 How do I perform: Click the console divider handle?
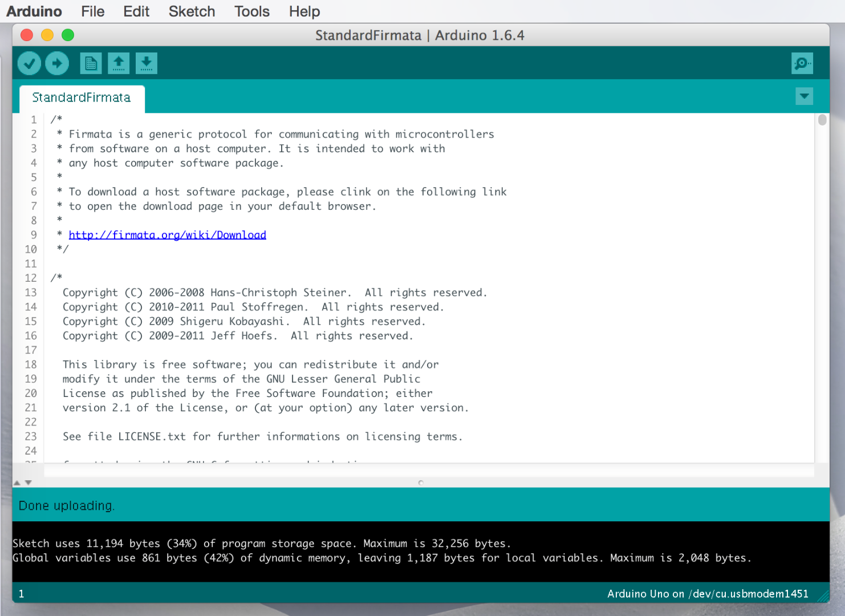pyautogui.click(x=421, y=482)
